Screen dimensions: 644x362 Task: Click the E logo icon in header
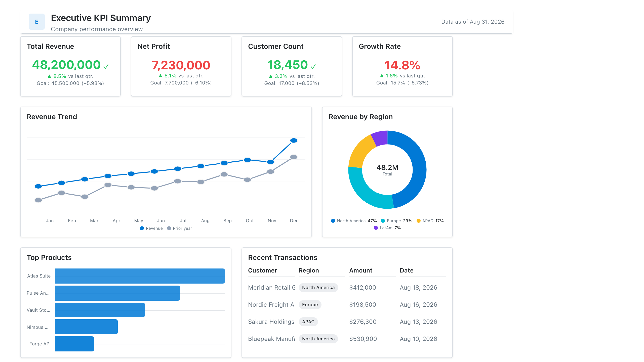click(x=37, y=22)
